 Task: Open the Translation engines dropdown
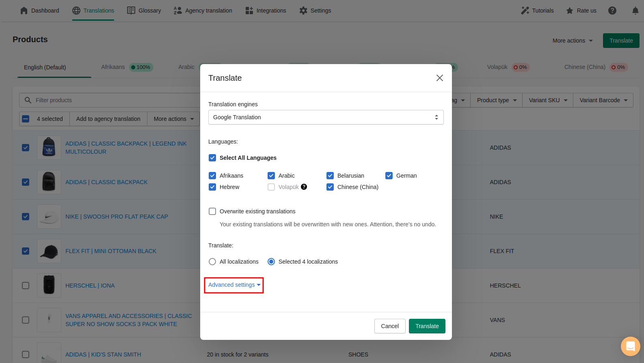point(326,117)
